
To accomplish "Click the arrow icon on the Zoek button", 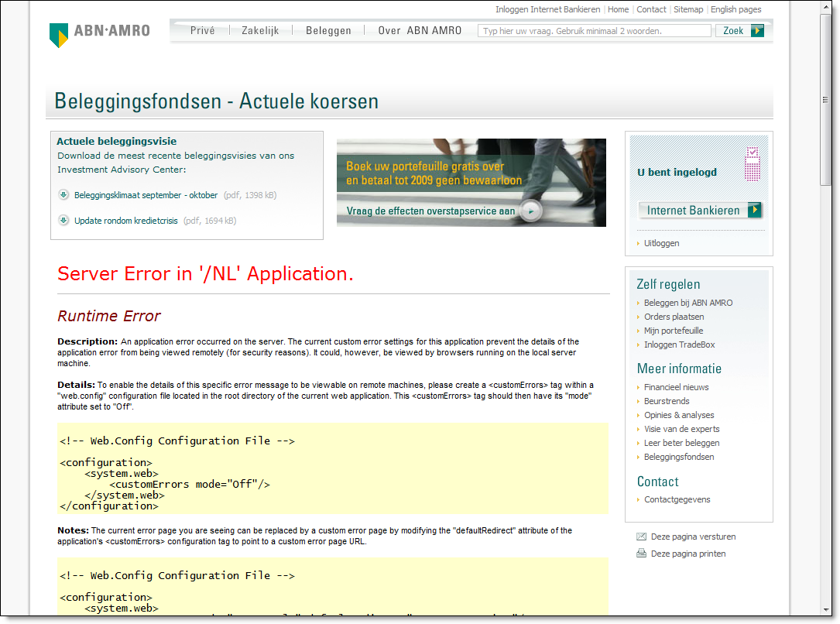I will [x=757, y=31].
